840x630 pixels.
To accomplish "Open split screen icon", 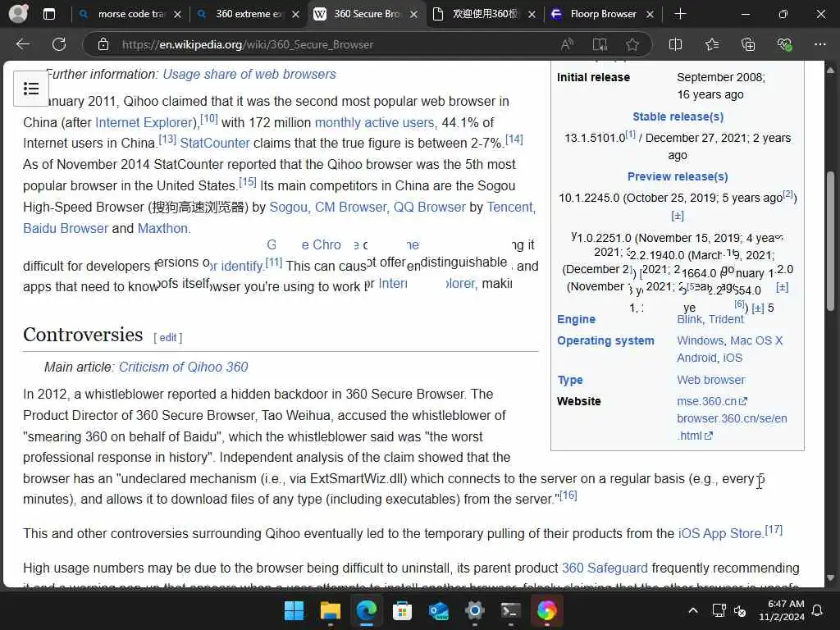I will pos(676,44).
